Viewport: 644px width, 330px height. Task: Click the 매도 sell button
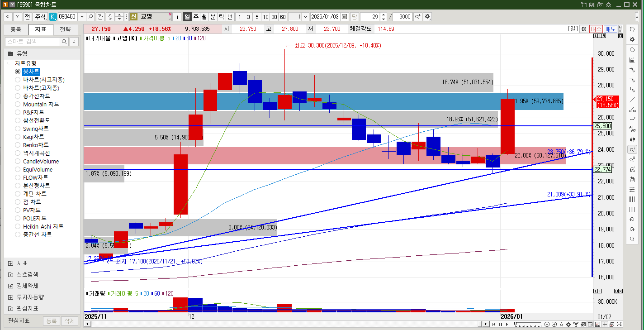click(x=611, y=29)
